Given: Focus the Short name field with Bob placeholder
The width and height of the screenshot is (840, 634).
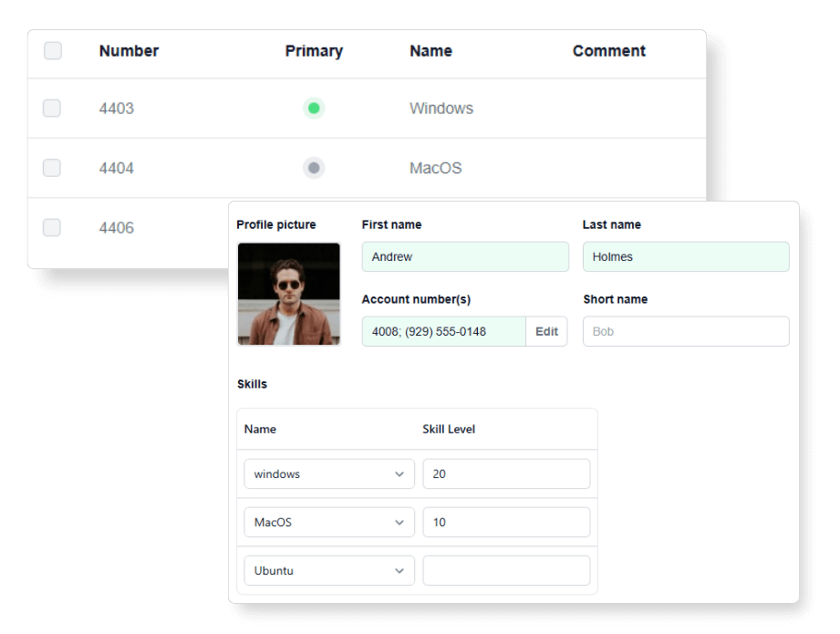Looking at the screenshot, I should pyautogui.click(x=686, y=331).
